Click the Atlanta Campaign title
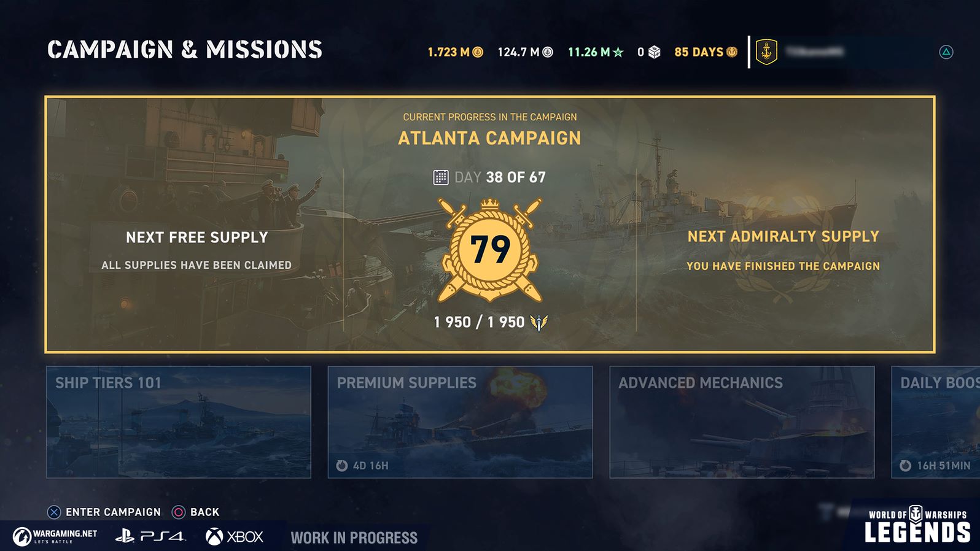This screenshot has width=980, height=551. point(489,138)
